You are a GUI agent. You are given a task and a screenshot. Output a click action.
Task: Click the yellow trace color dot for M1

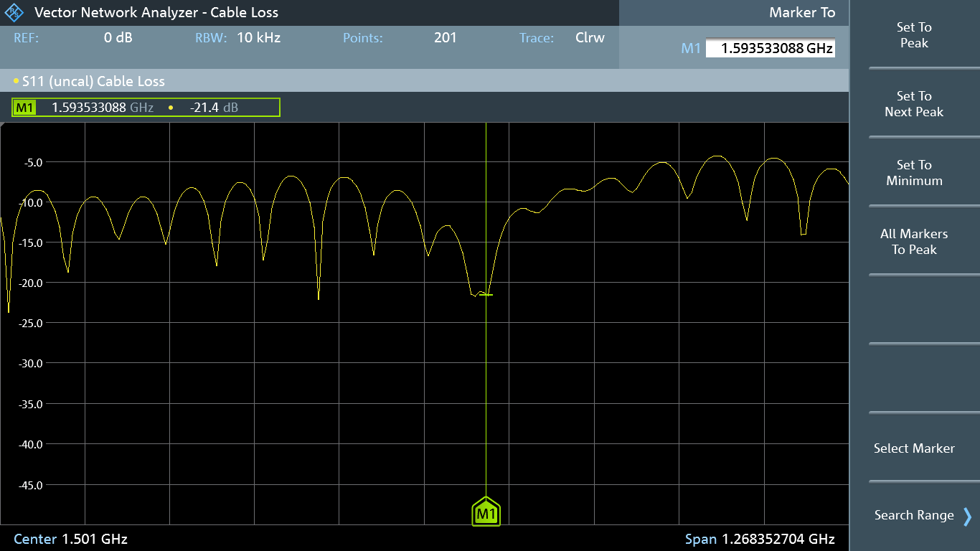point(170,107)
